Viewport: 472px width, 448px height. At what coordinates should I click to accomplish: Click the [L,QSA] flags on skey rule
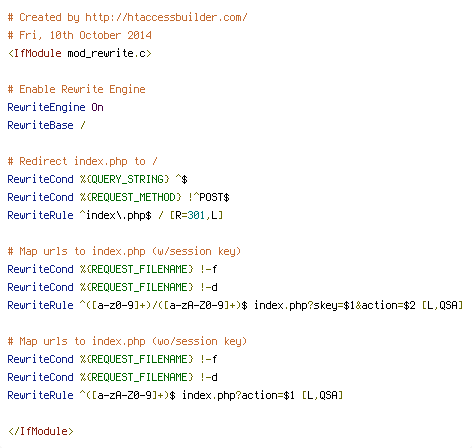[x=442, y=305]
